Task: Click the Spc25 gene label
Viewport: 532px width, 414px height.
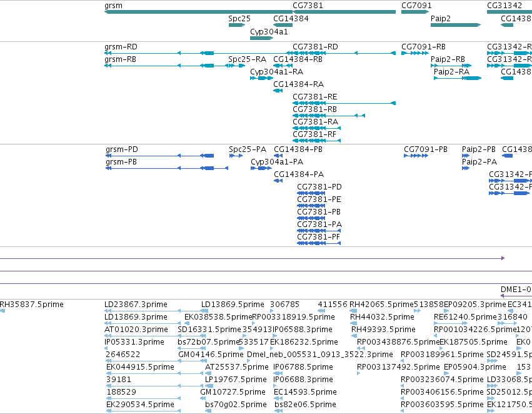Action: point(239,19)
